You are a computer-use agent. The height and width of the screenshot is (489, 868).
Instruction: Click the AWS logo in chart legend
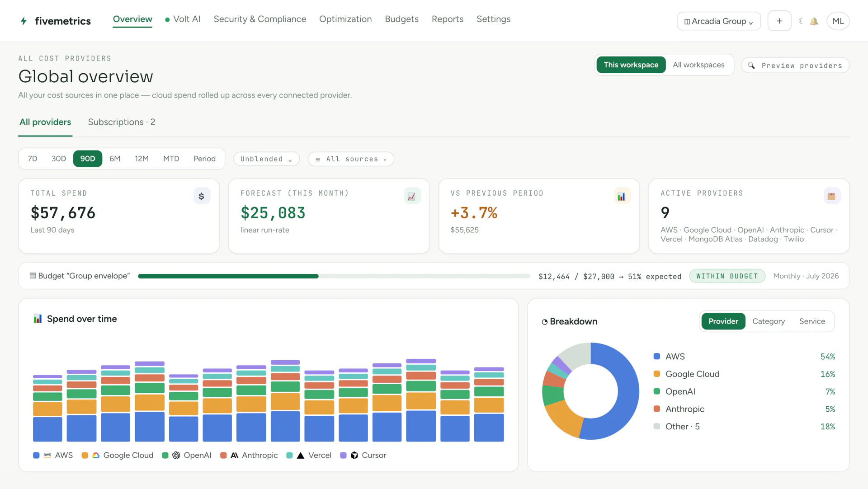point(47,455)
